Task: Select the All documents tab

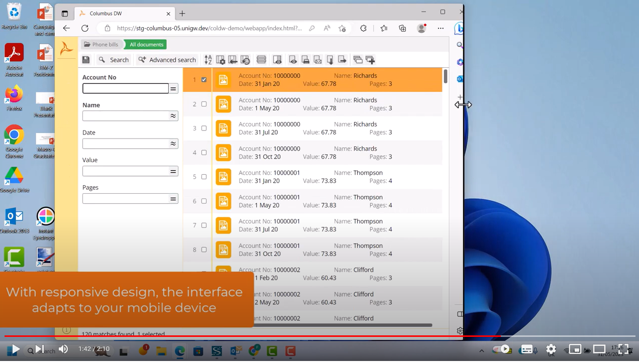Action: [x=146, y=45]
